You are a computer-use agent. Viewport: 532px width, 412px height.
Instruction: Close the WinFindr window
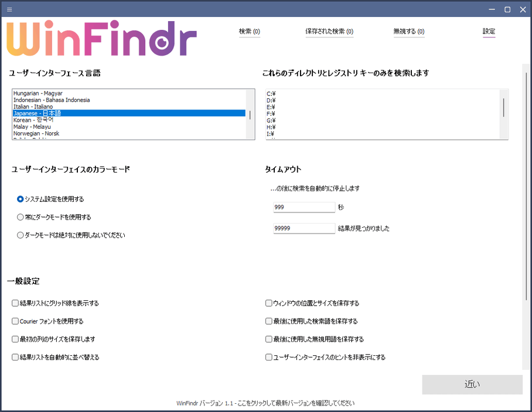click(523, 9)
